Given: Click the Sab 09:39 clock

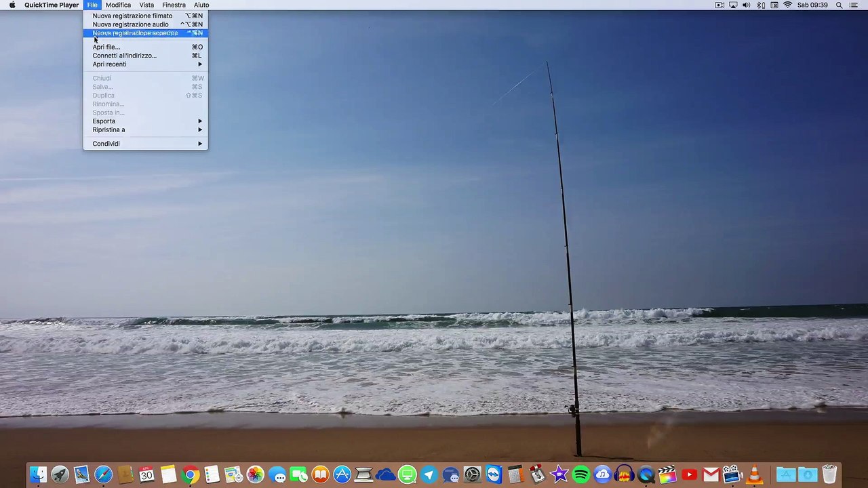Looking at the screenshot, I should (812, 5).
